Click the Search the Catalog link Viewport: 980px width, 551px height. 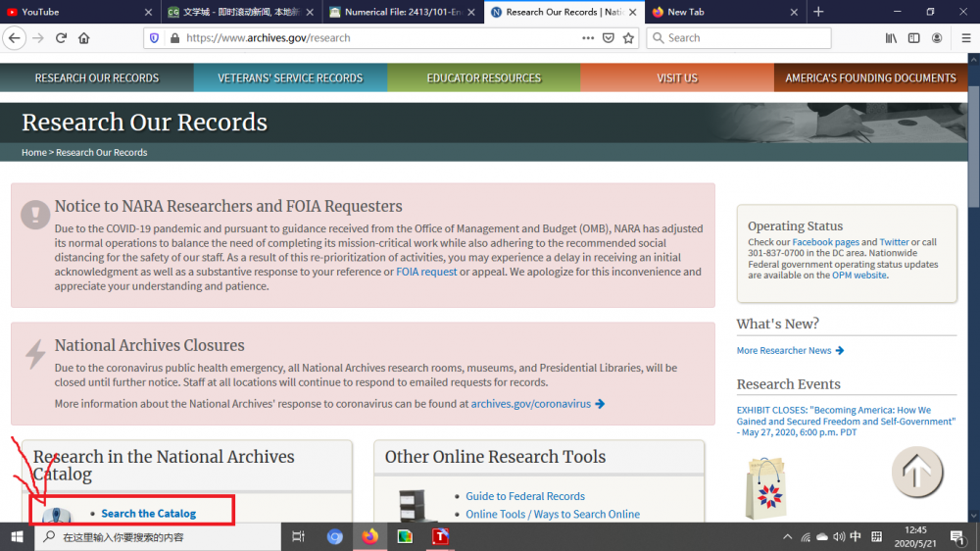(148, 513)
